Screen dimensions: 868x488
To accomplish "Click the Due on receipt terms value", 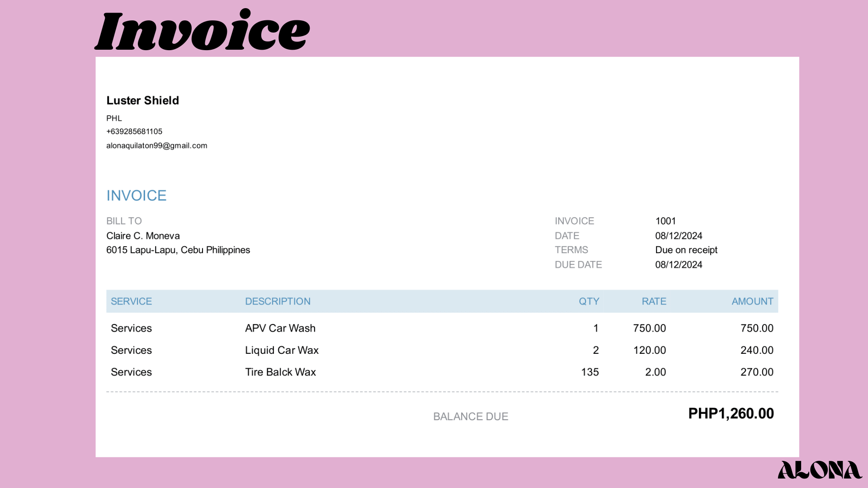I will pyautogui.click(x=686, y=250).
